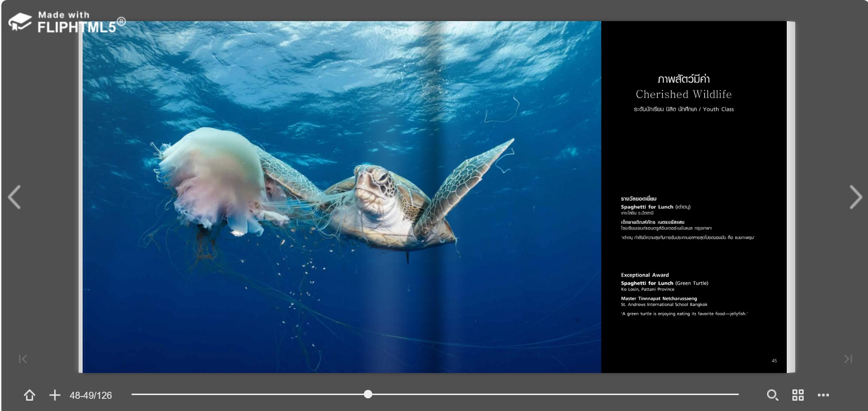Image resolution: width=868 pixels, height=411 pixels.
Task: Click the page number 45 at page corner
Action: pyautogui.click(x=774, y=361)
